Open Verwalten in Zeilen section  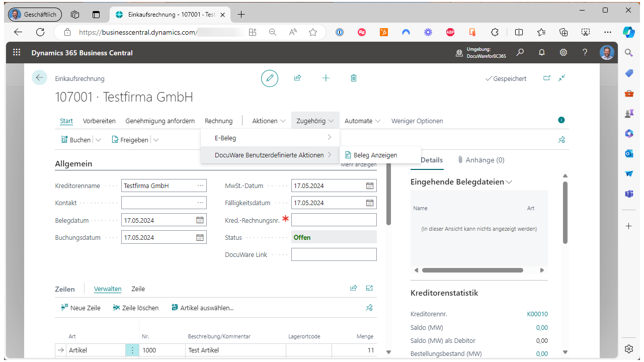(x=108, y=289)
